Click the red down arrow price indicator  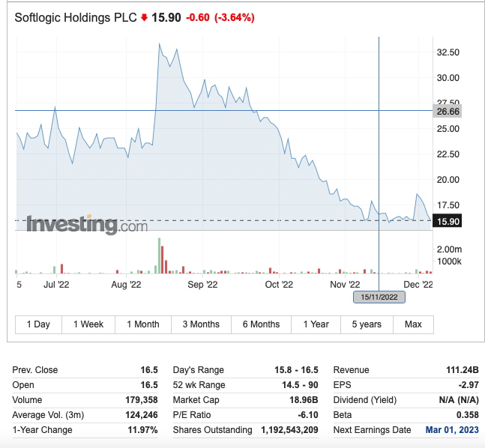(x=144, y=18)
